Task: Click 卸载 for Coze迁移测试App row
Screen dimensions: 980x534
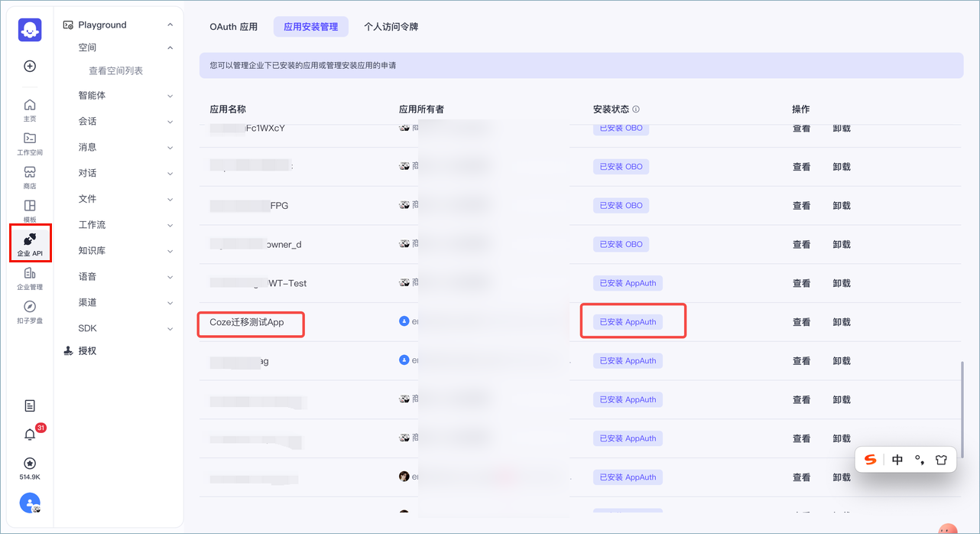Action: coord(842,322)
